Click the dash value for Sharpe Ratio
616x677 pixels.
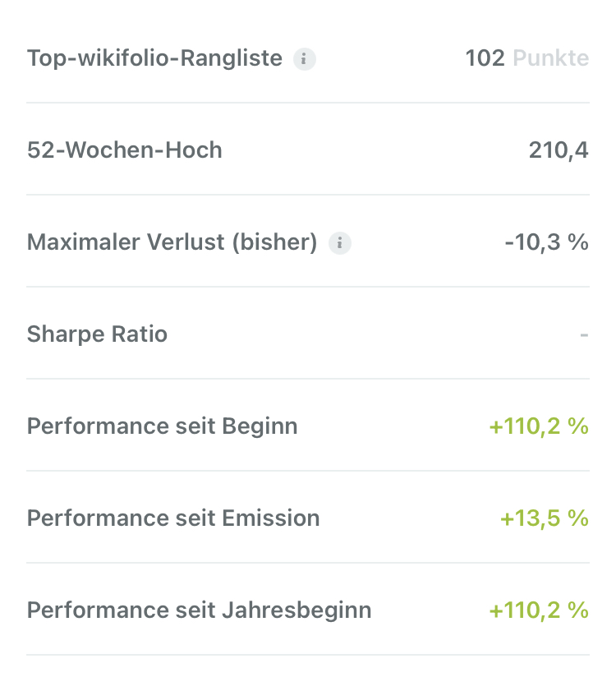tap(584, 335)
